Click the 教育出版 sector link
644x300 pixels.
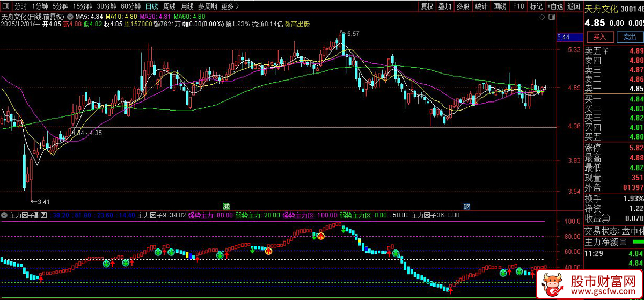pyautogui.click(x=297, y=24)
